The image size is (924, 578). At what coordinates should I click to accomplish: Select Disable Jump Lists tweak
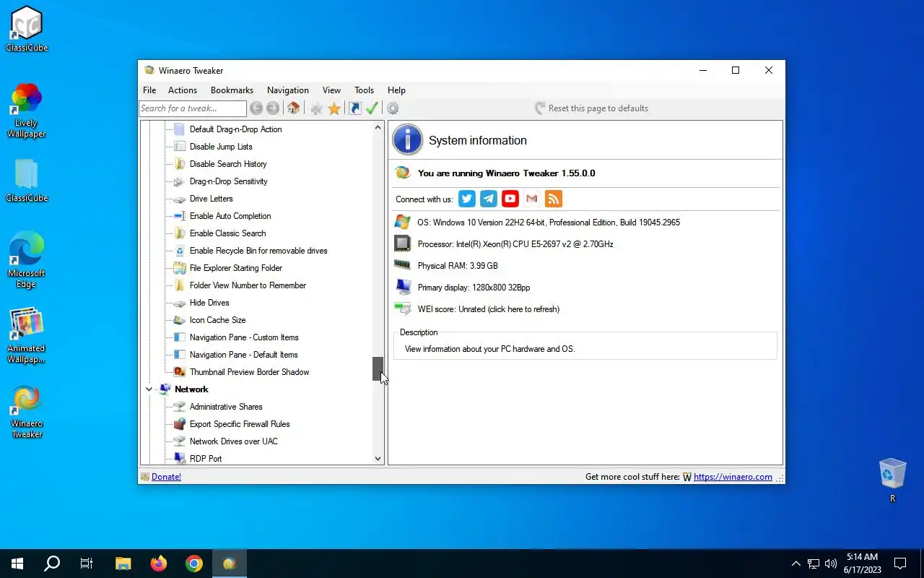[221, 147]
